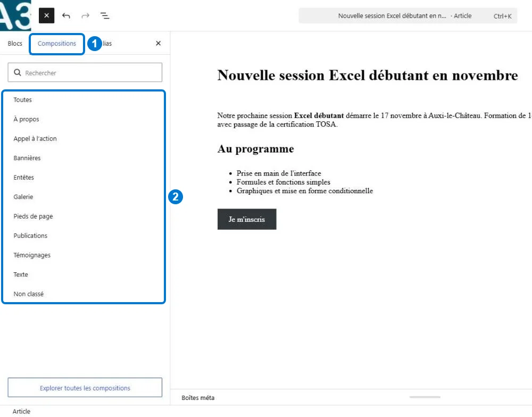The height and width of the screenshot is (417, 532).
Task: Click the search magnifier icon
Action: (18, 72)
